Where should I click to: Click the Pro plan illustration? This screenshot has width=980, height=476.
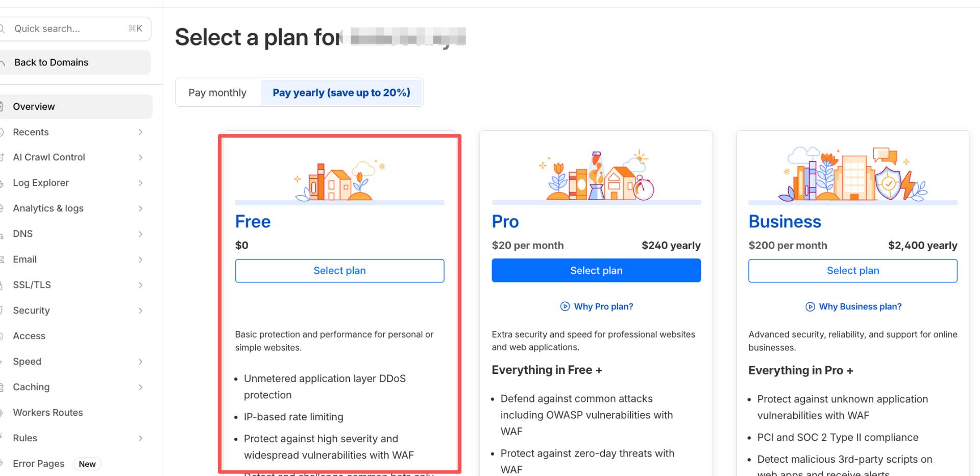(x=596, y=176)
